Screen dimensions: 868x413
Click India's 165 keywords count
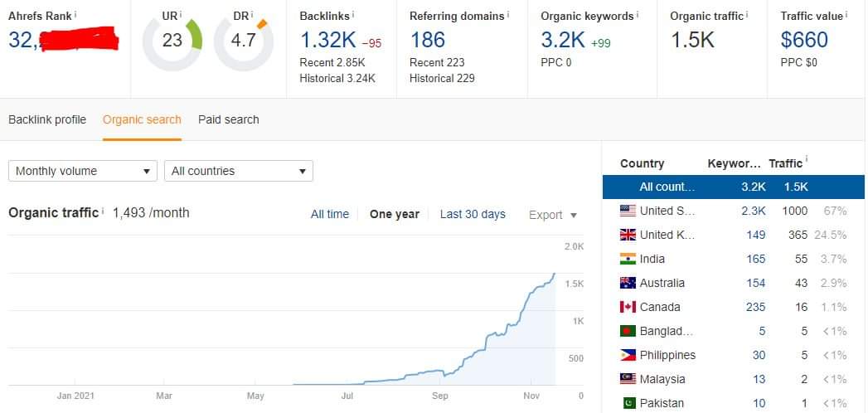pyautogui.click(x=755, y=259)
